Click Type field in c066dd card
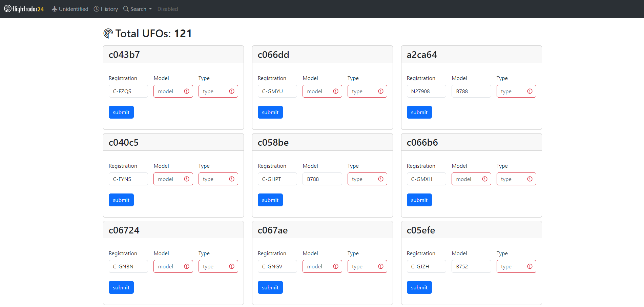 [367, 91]
